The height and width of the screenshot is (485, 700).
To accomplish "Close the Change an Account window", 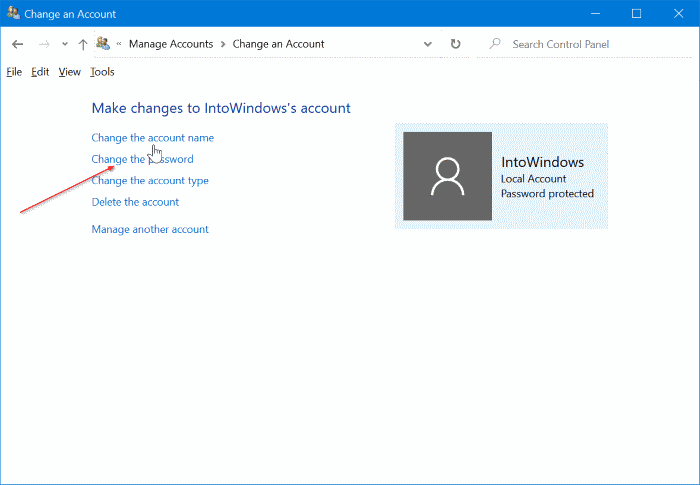I will click(679, 13).
